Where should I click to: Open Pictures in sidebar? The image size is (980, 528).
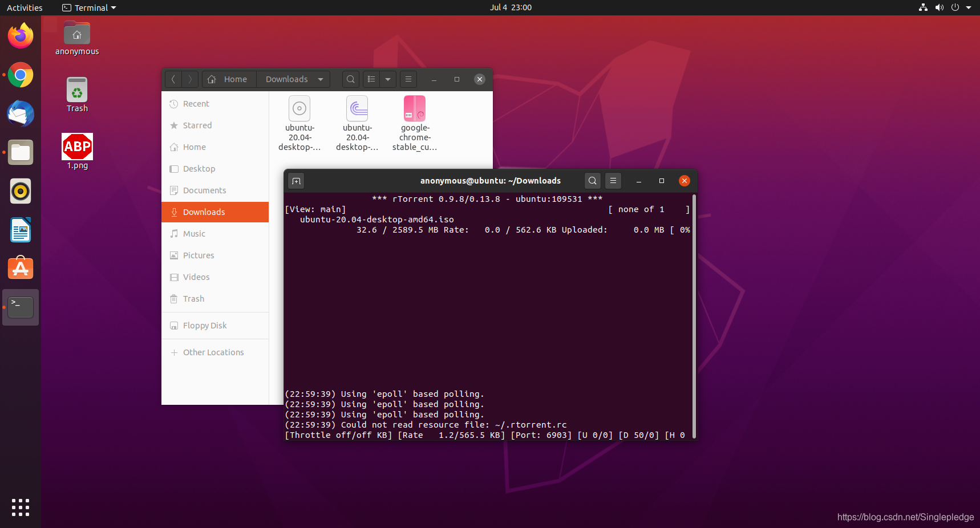pyautogui.click(x=215, y=255)
